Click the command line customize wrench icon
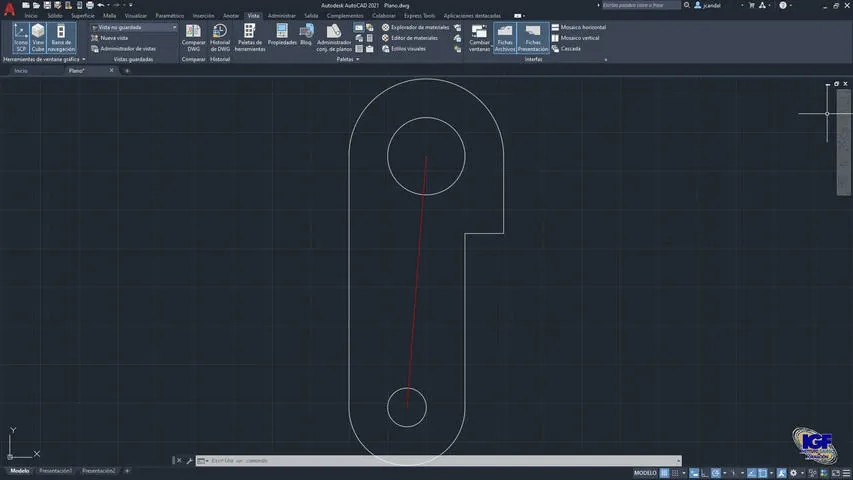 [x=189, y=460]
